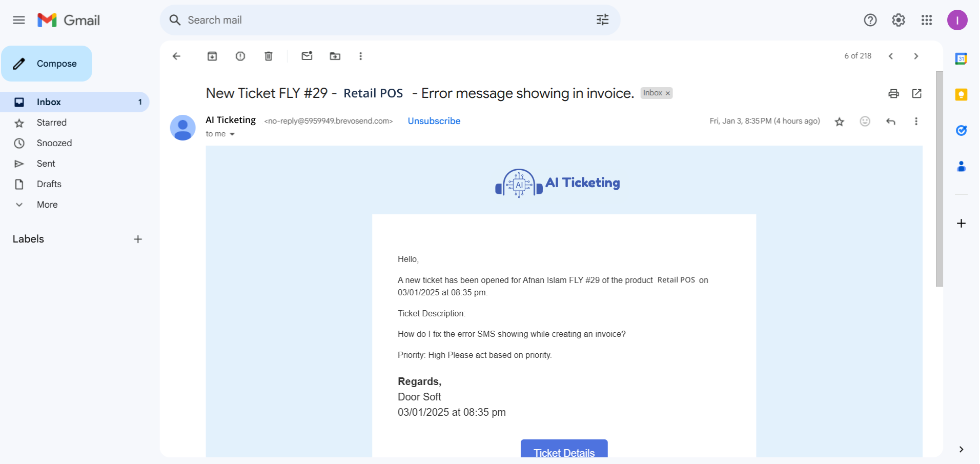Show search options filter in search bar

603,20
